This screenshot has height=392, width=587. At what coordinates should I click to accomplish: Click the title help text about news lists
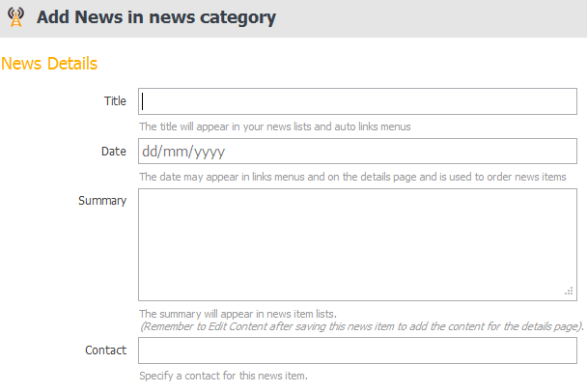point(275,126)
